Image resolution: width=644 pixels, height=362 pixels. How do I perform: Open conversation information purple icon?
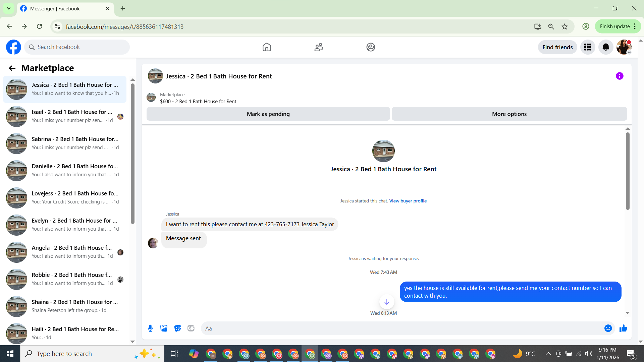point(620,76)
